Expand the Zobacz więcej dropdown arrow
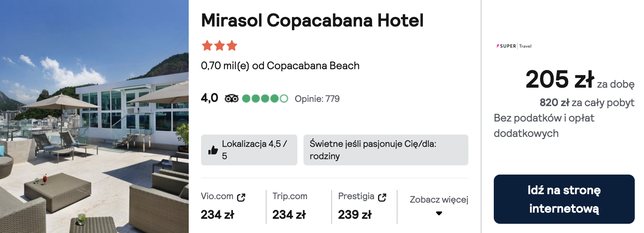 click(x=439, y=213)
